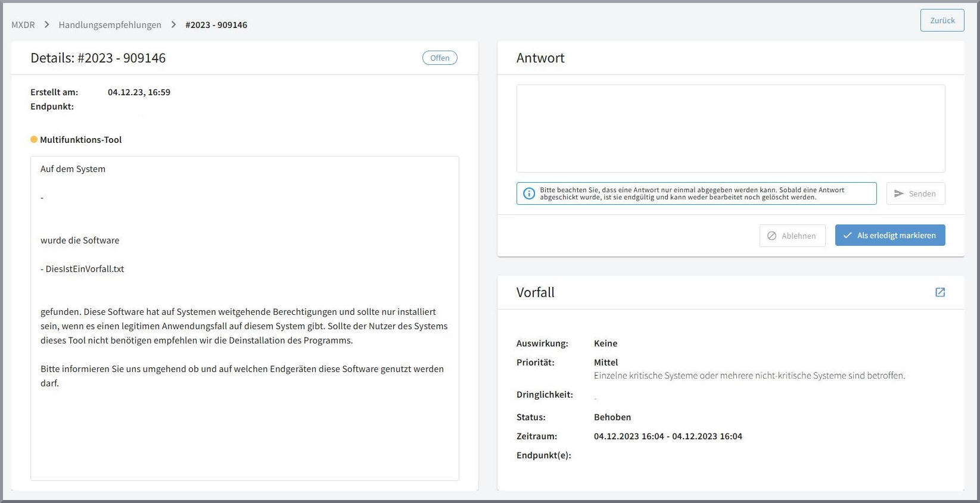Screen dimensions: 980x503
Task: Click the Status value Behoben
Action: point(612,417)
